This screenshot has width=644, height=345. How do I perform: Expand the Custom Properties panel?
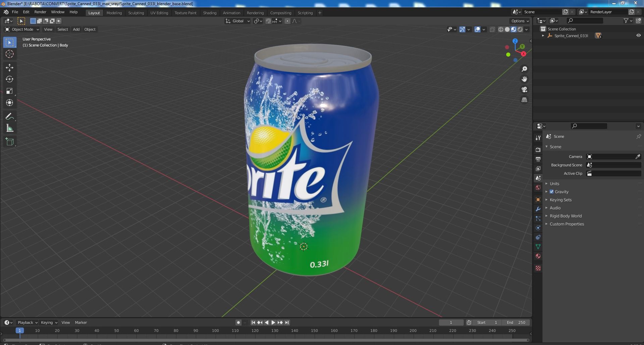567,224
